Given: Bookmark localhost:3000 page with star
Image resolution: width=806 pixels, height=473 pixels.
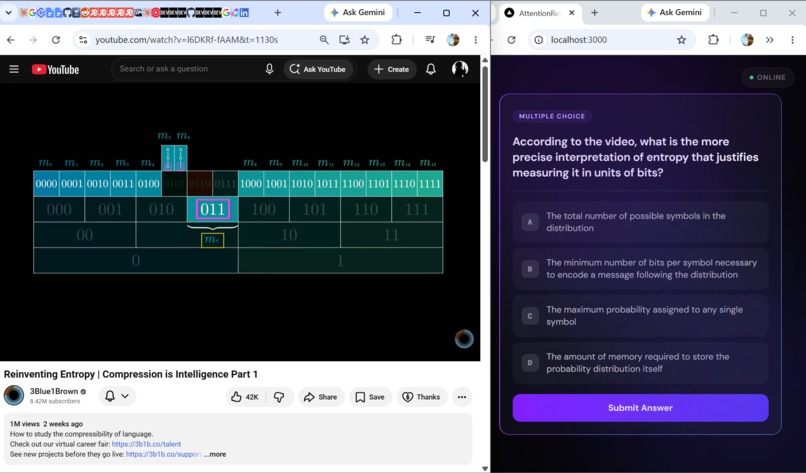Looking at the screenshot, I should (681, 40).
